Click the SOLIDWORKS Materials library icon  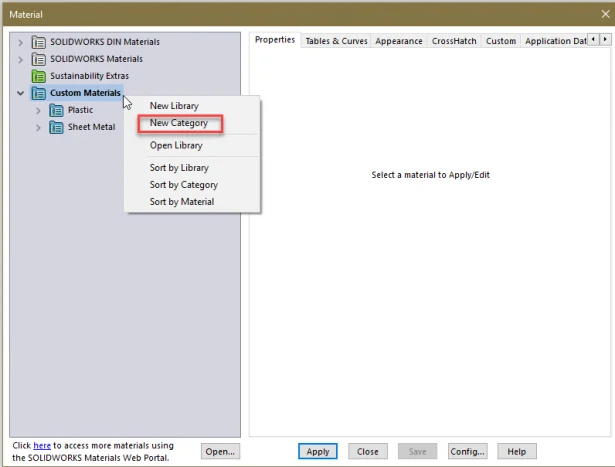pyautogui.click(x=39, y=59)
